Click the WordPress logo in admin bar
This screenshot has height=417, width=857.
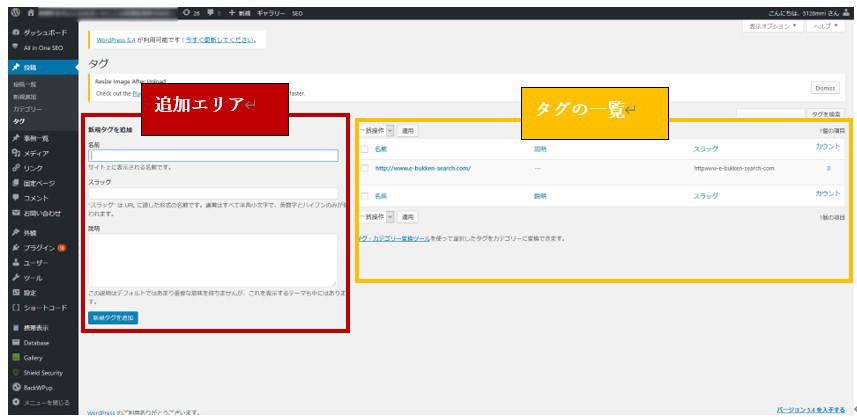(15, 12)
